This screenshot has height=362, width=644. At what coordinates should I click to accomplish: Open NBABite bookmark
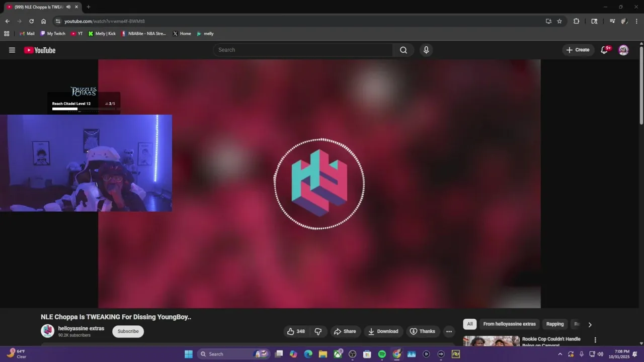click(x=143, y=34)
